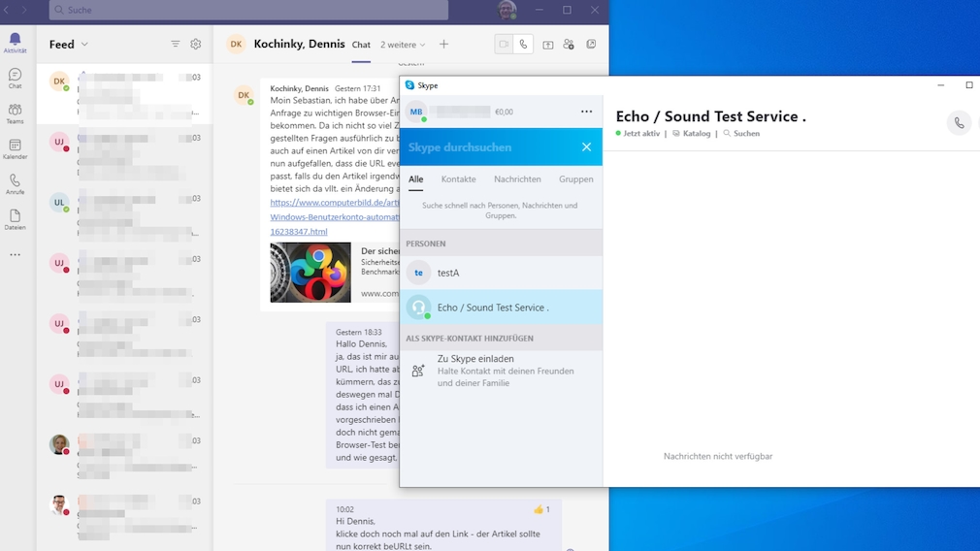Select Echo / Sound Test Service contact
980x551 pixels.
coord(502,308)
